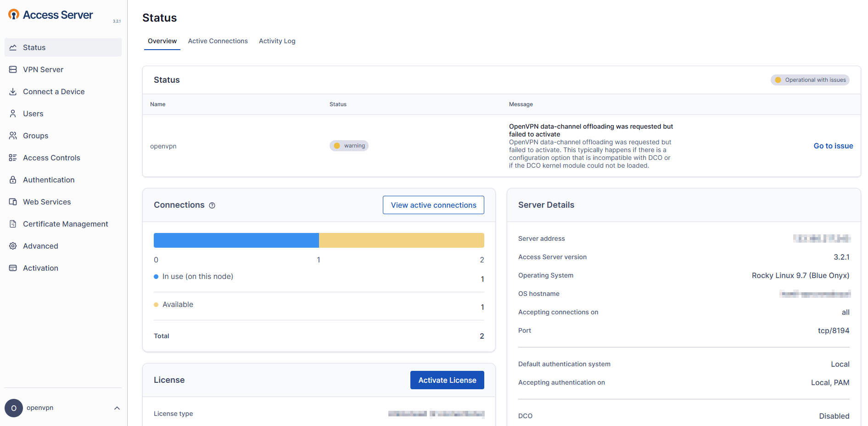Viewport: 868px width, 426px height.
Task: Open the Certificate Management menu item
Action: tap(63, 224)
